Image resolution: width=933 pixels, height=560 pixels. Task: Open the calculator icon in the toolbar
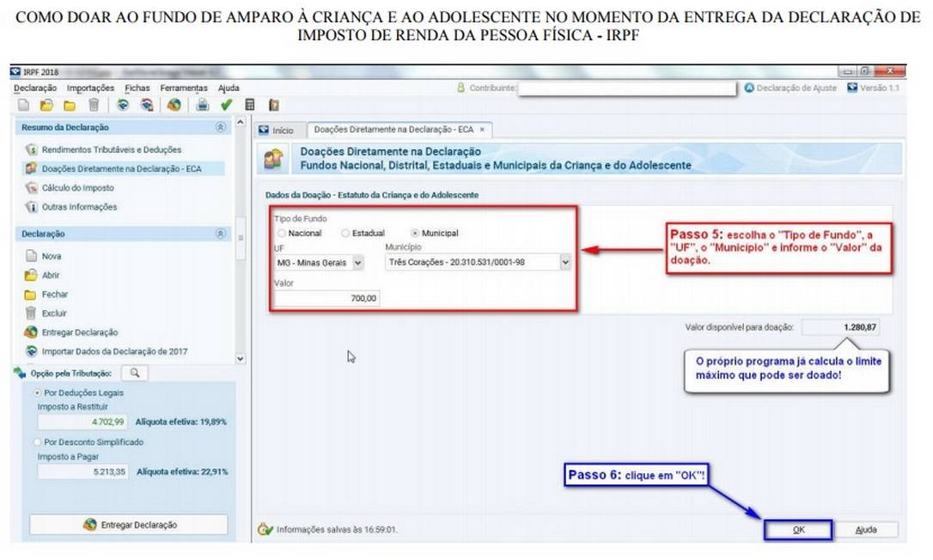(x=250, y=106)
